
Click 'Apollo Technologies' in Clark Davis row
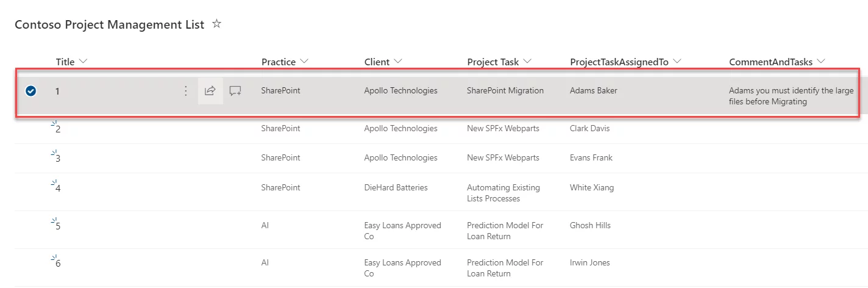click(401, 128)
